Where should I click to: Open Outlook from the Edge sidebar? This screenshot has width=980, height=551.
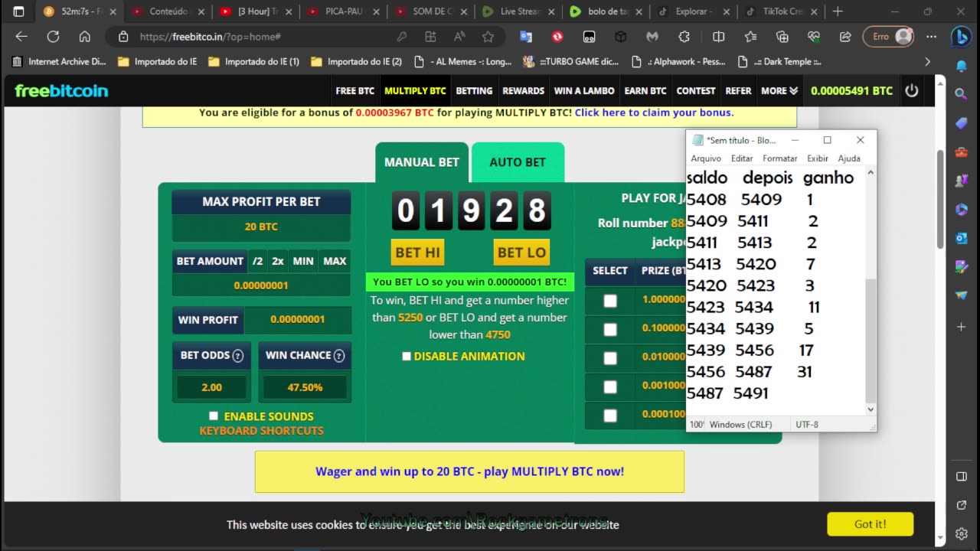pos(962,238)
